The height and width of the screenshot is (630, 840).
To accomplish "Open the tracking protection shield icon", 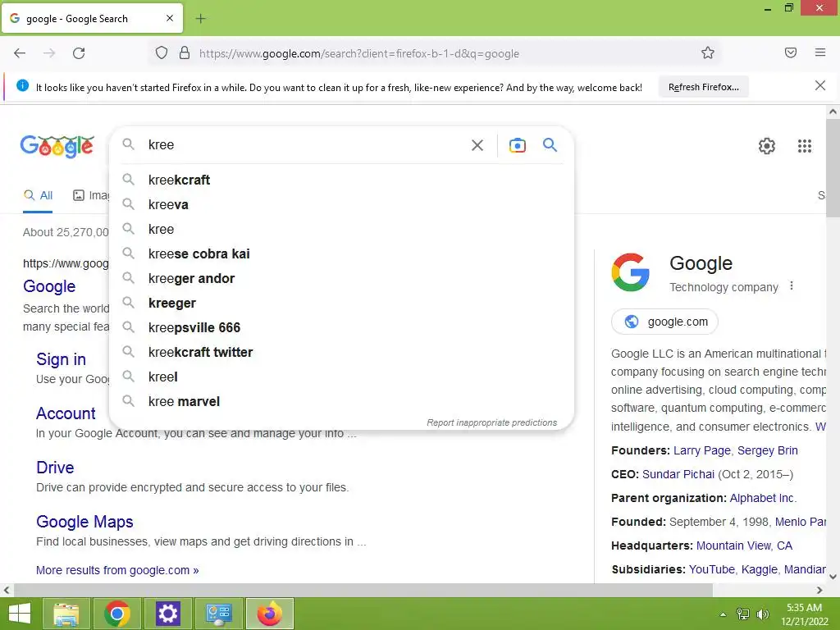I will pyautogui.click(x=162, y=53).
